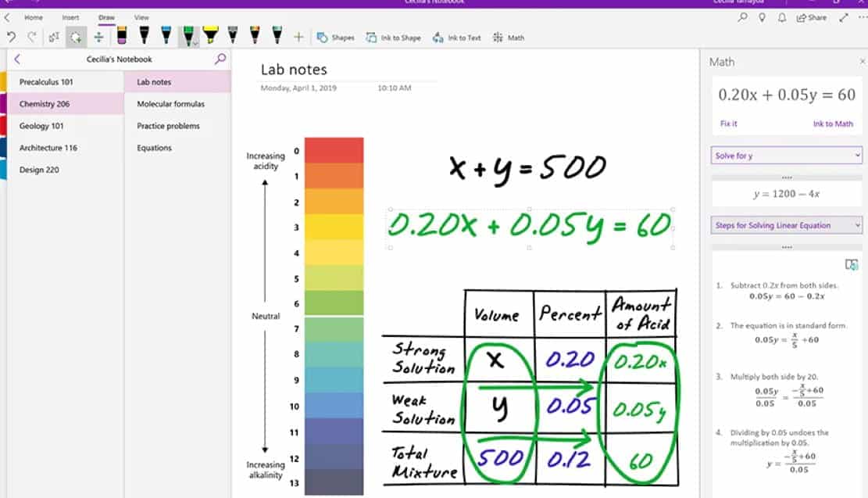
Task: Open the Math assistant tool
Action: tap(509, 37)
